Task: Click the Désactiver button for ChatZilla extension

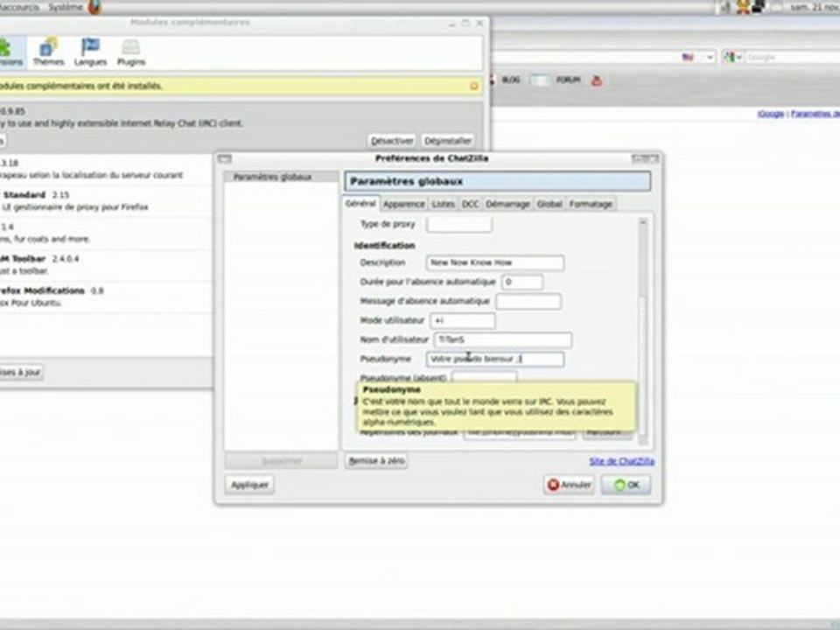Action: [392, 141]
